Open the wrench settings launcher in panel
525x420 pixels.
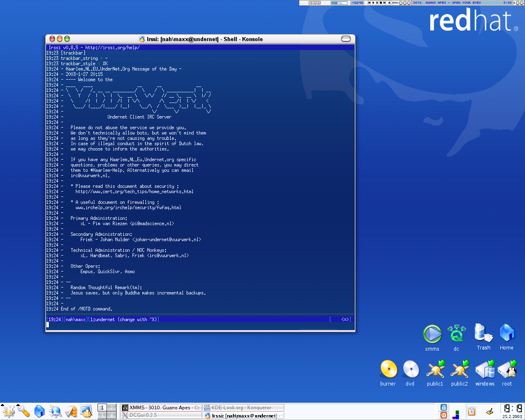tap(23, 411)
